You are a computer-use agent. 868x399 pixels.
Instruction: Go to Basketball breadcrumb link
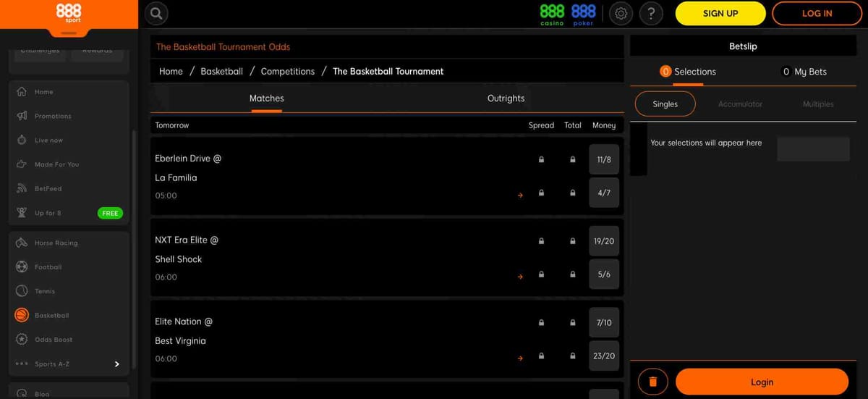pyautogui.click(x=221, y=72)
